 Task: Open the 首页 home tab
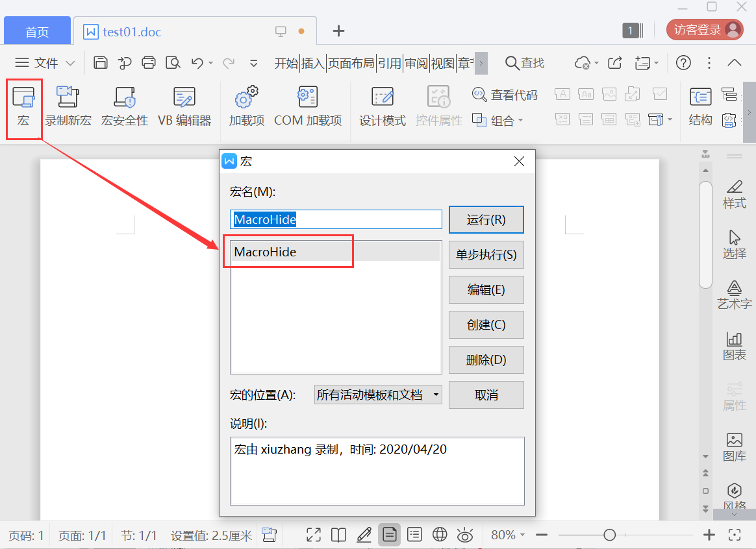37,32
